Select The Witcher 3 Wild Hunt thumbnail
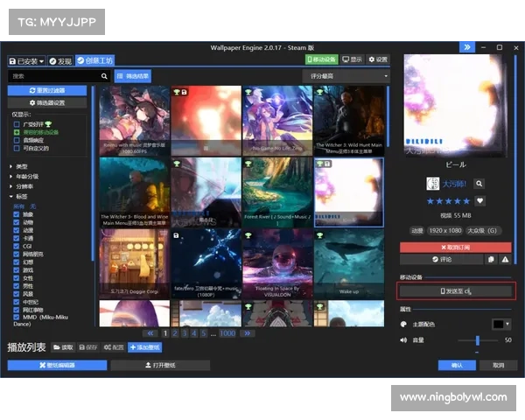Screen dimensions: 525x420 pyautogui.click(x=349, y=121)
